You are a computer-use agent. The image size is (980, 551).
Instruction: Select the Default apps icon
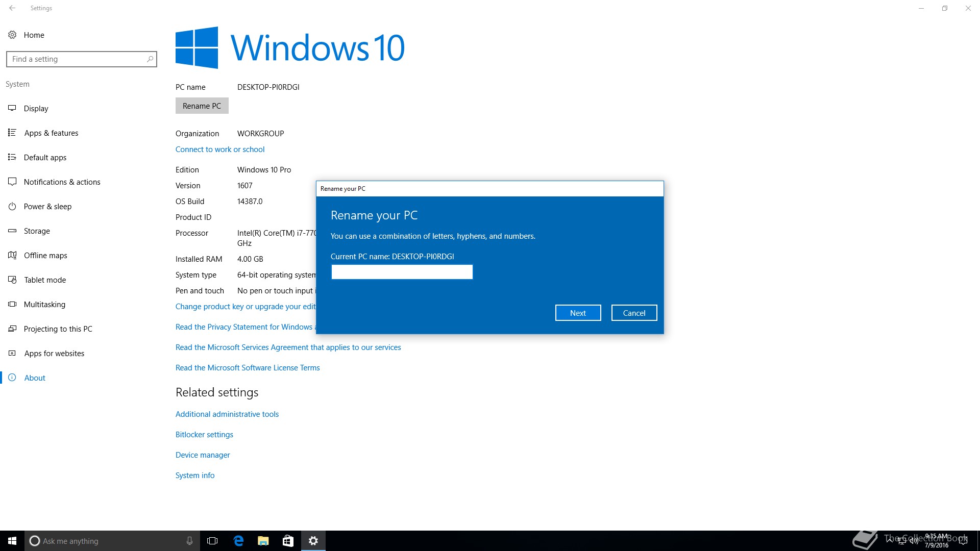click(x=12, y=157)
